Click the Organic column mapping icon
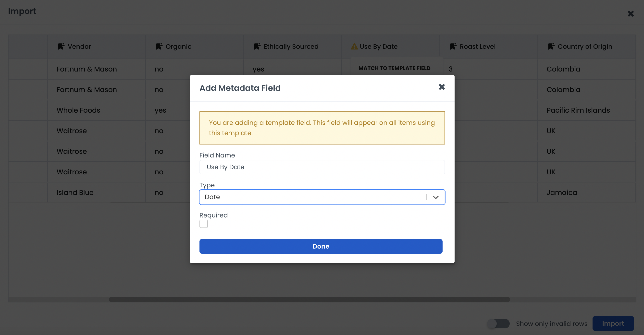The height and width of the screenshot is (335, 644). coord(159,47)
